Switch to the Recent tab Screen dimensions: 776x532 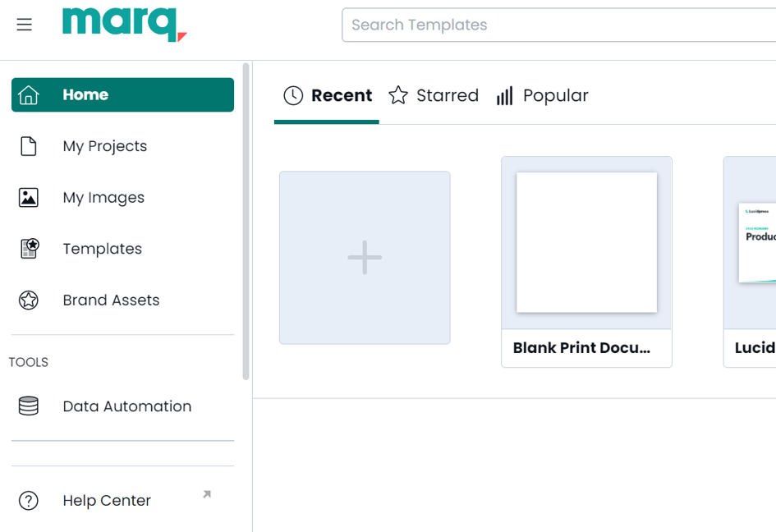[327, 96]
